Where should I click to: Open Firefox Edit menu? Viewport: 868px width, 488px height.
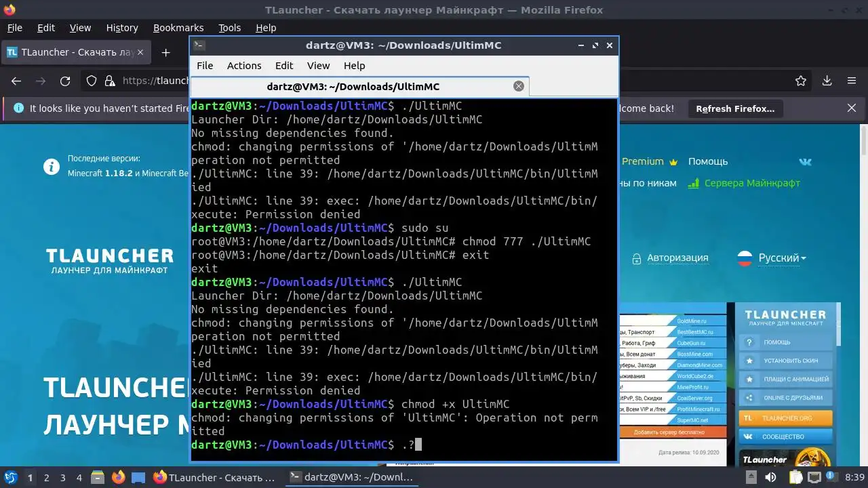[46, 28]
